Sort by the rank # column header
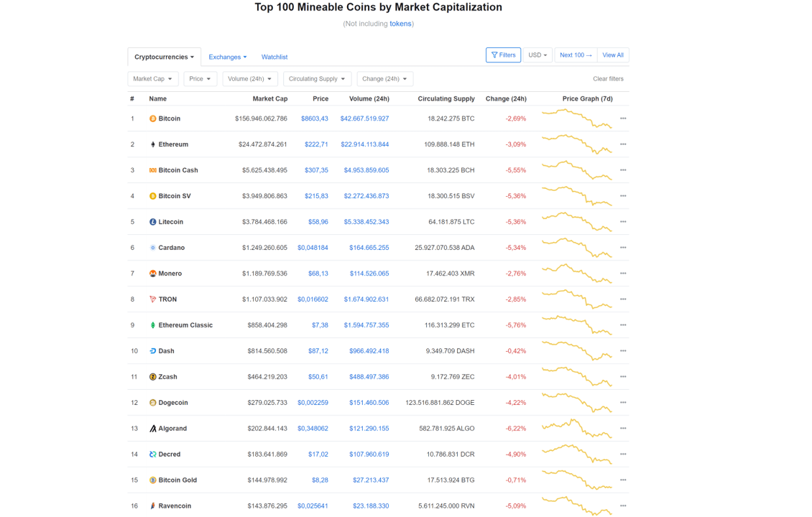 (x=132, y=99)
